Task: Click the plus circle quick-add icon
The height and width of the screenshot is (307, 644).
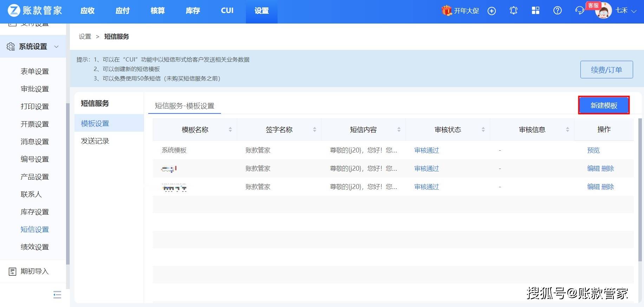Action: [492, 11]
